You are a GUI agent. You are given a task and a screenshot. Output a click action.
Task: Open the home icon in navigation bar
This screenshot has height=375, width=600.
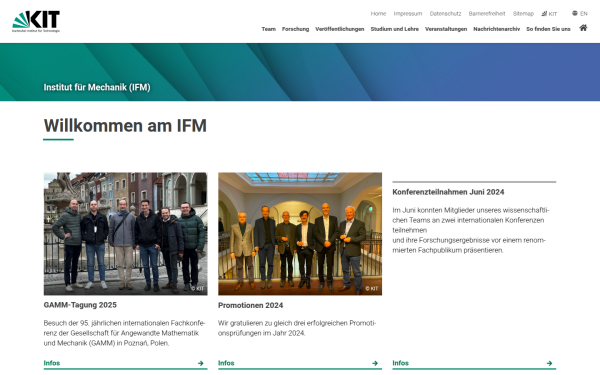583,28
